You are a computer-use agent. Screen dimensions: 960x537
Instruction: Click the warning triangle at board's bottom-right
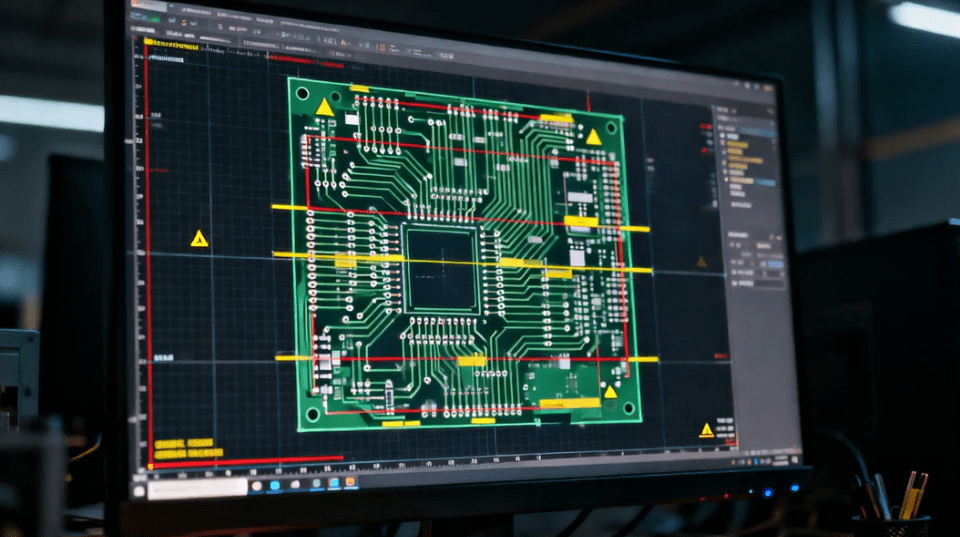(610, 391)
